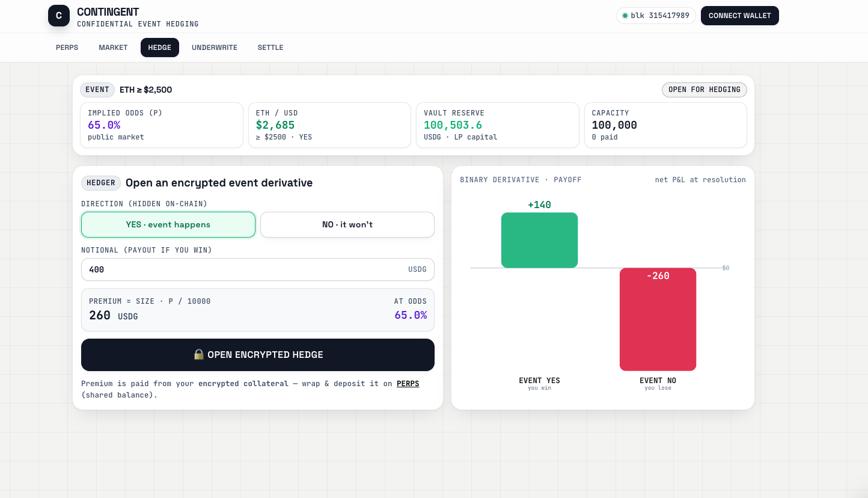Click the blk 315417989 block indicator

pos(656,16)
